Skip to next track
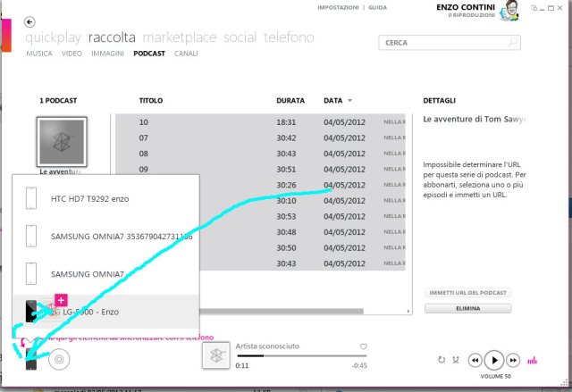Image resolution: width=572 pixels, height=392 pixels. coord(513,360)
